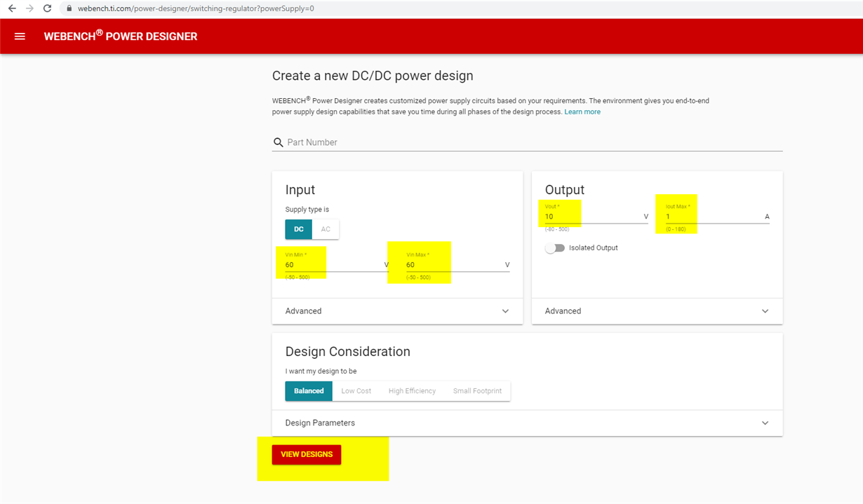Screen dimensions: 863x504
Task: Click the browser back arrow
Action: click(x=12, y=8)
